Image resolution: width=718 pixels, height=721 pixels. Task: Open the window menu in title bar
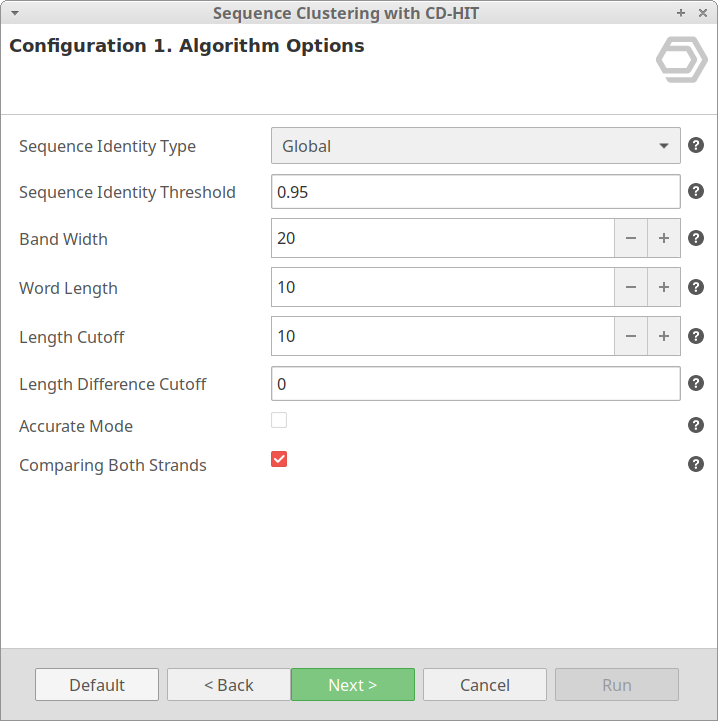[15, 13]
